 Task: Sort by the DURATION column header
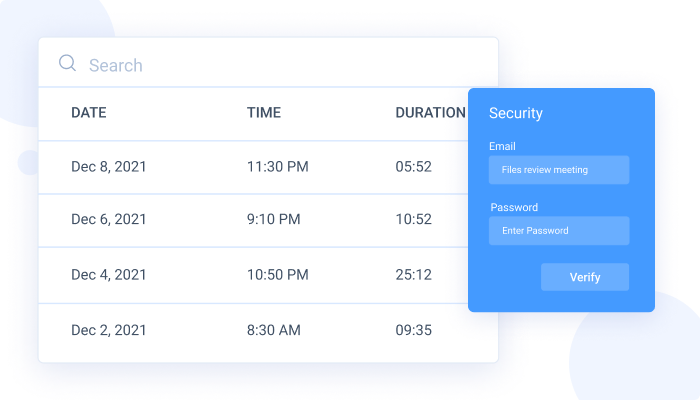pyautogui.click(x=430, y=113)
